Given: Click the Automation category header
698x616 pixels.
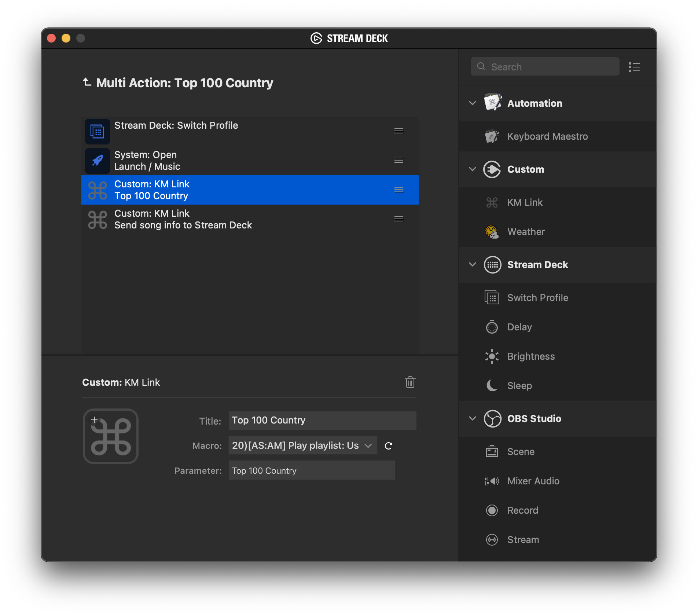Looking at the screenshot, I should click(557, 103).
